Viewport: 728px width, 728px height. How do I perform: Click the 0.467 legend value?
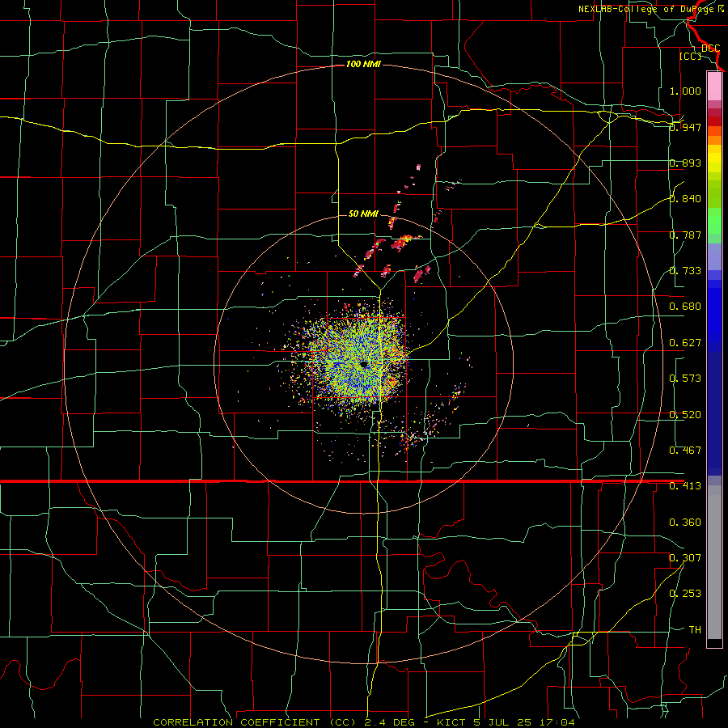click(x=685, y=451)
